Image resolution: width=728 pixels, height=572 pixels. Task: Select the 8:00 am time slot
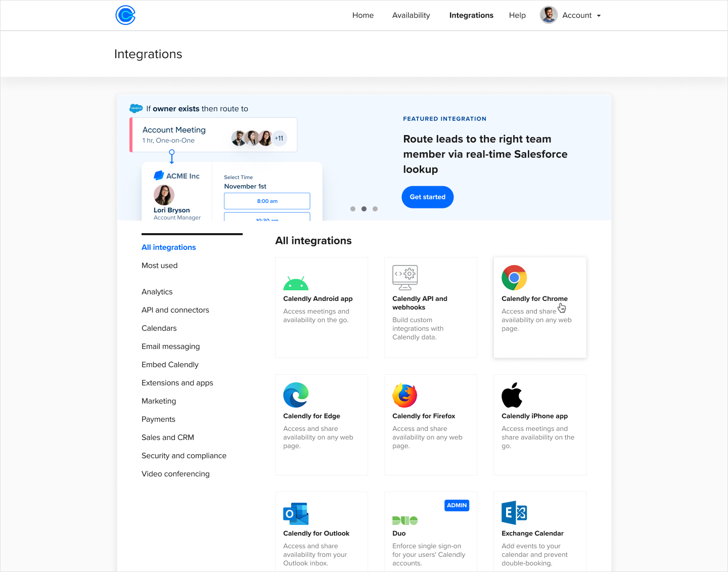(x=267, y=201)
